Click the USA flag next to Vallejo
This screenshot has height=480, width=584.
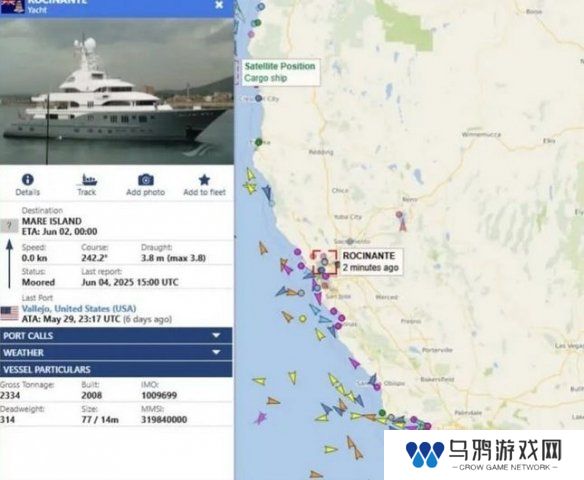9,313
